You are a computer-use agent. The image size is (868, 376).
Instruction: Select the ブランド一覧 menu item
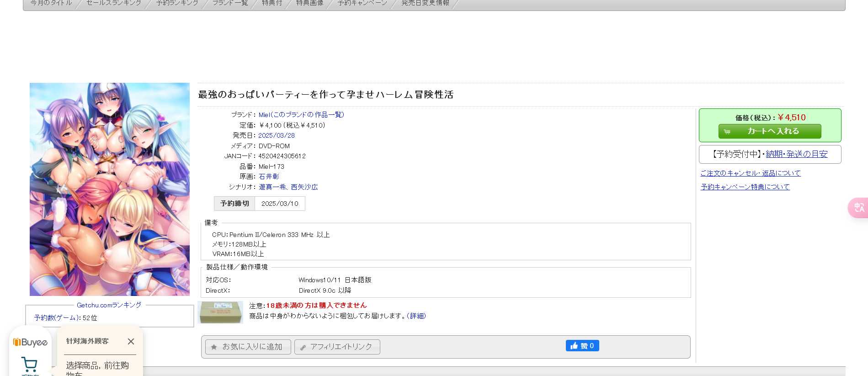tap(230, 3)
